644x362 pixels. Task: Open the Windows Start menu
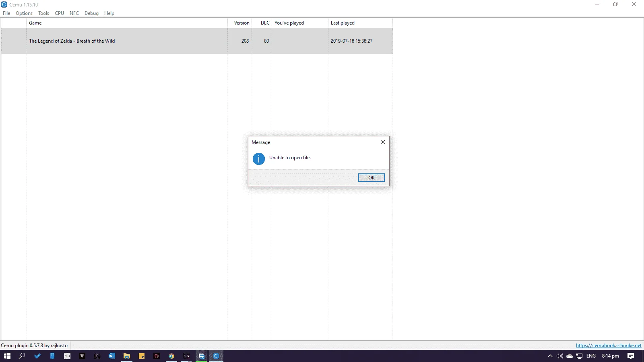pyautogui.click(x=7, y=356)
